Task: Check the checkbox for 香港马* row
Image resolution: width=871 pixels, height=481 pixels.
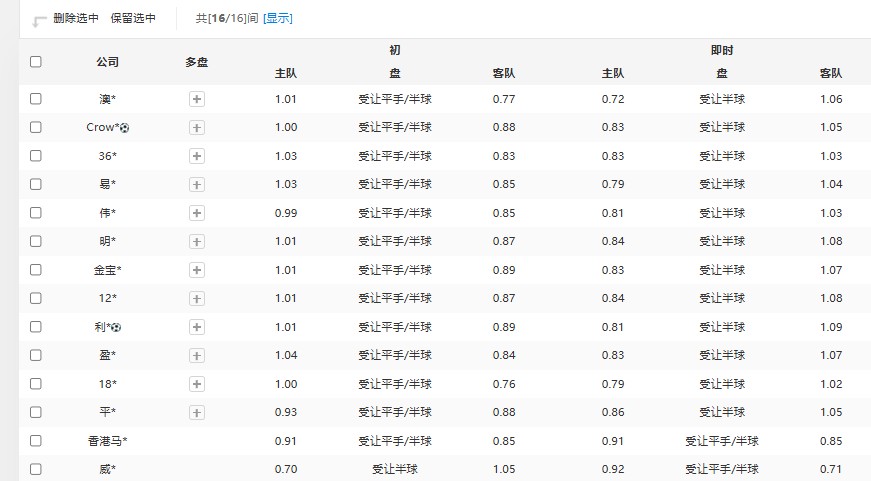Action: (36, 441)
